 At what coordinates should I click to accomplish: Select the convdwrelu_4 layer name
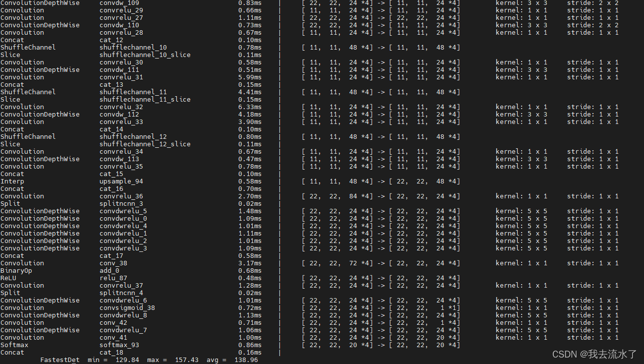tap(123, 226)
